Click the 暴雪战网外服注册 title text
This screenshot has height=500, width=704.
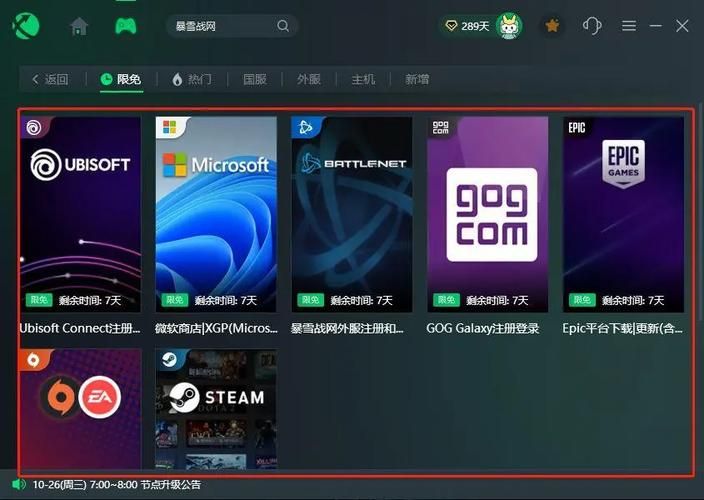coord(347,328)
